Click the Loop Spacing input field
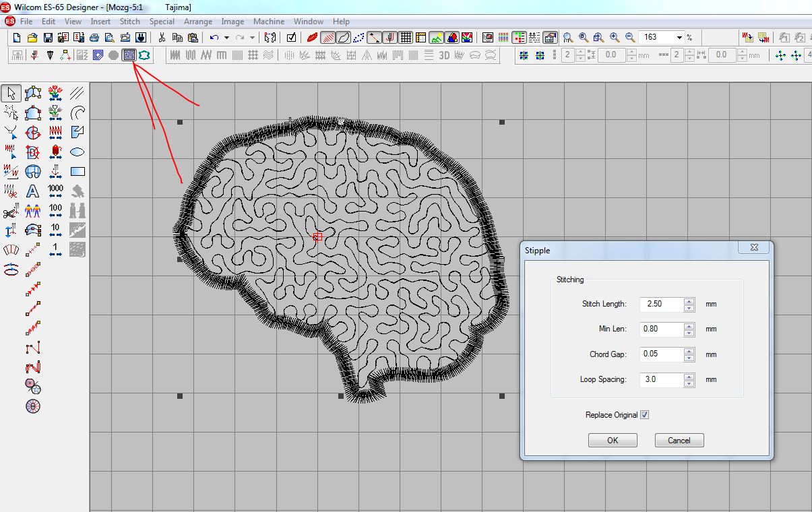Image resolution: width=812 pixels, height=512 pixels. click(x=660, y=379)
